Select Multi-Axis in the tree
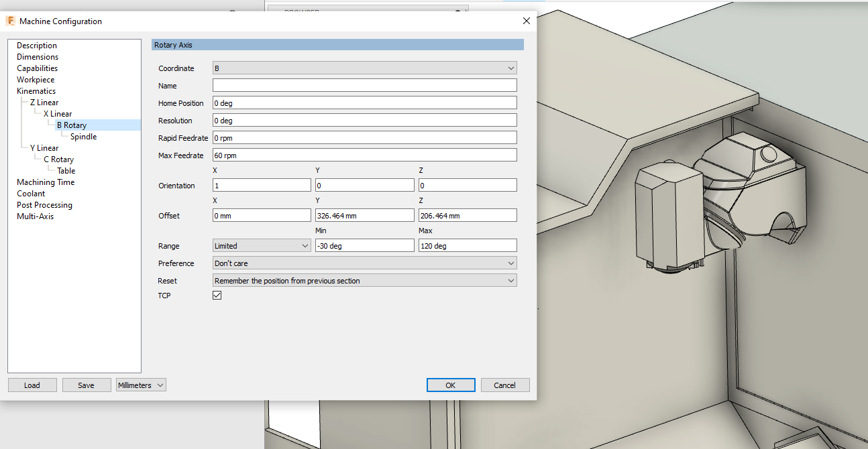 (35, 216)
